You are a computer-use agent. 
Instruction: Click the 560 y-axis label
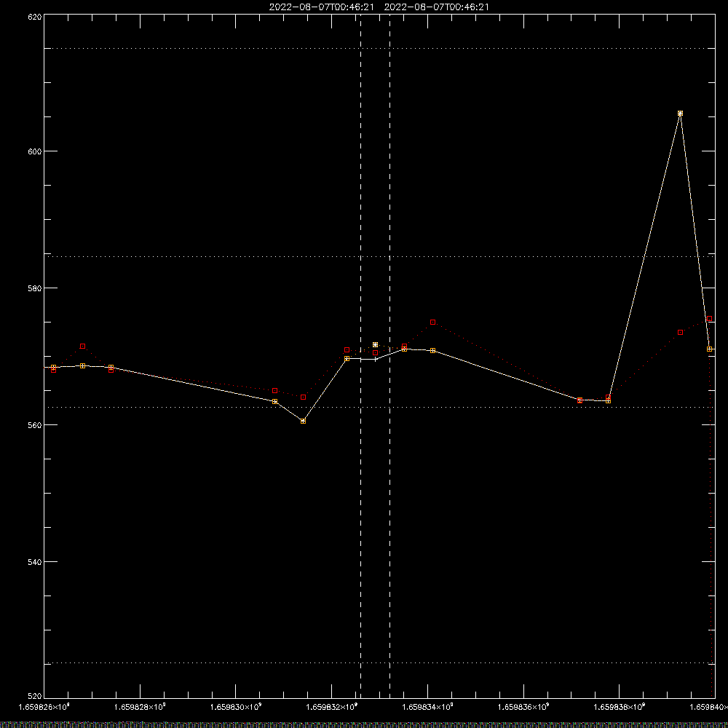tap(35, 425)
